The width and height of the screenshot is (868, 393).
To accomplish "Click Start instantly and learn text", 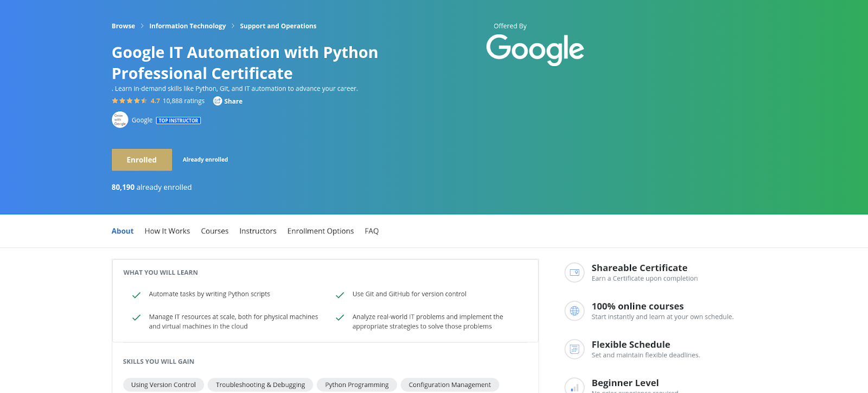I will (x=662, y=317).
